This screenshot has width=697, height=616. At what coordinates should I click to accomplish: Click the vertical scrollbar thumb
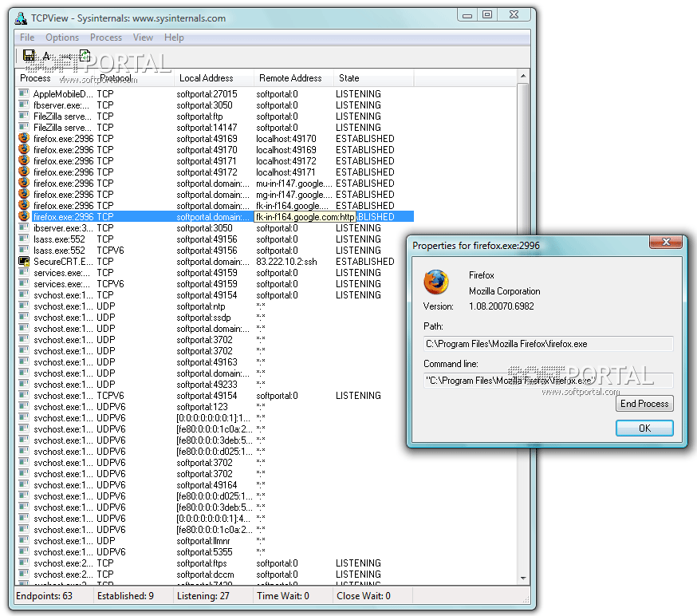pyautogui.click(x=523, y=158)
